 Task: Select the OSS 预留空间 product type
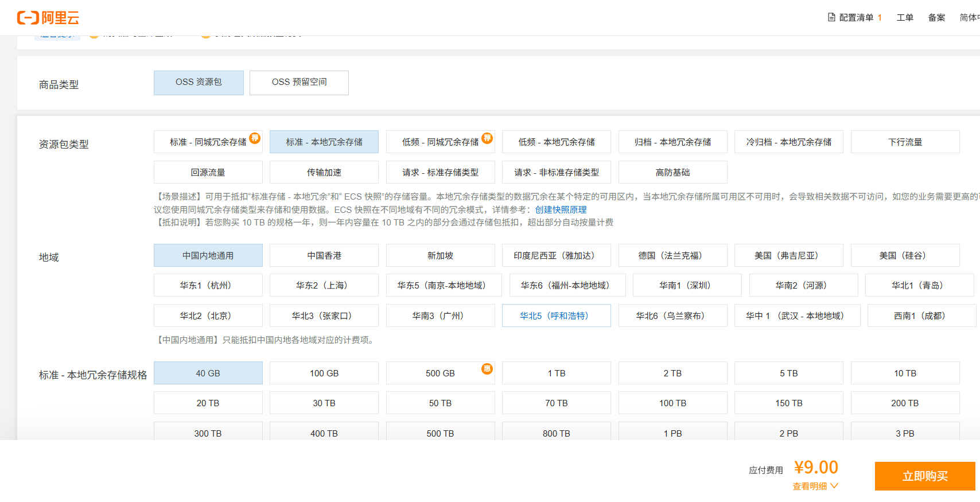click(299, 83)
